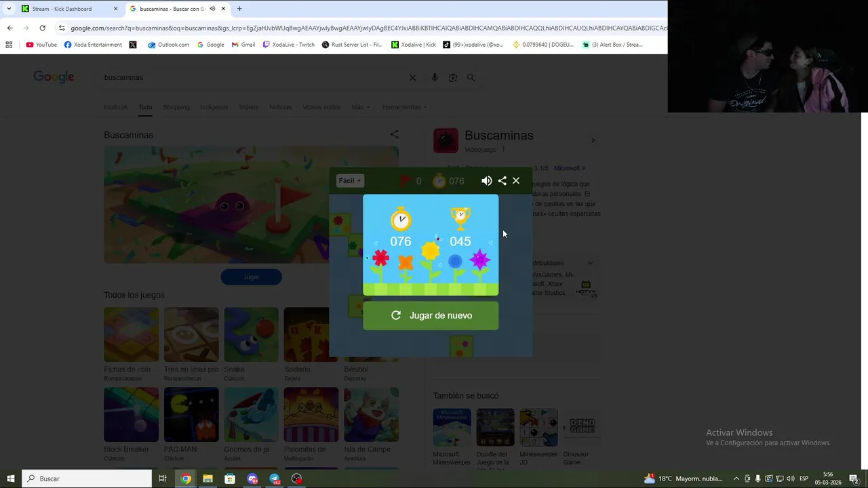Open the Imágenes results tab
868x488 pixels.
(214, 107)
